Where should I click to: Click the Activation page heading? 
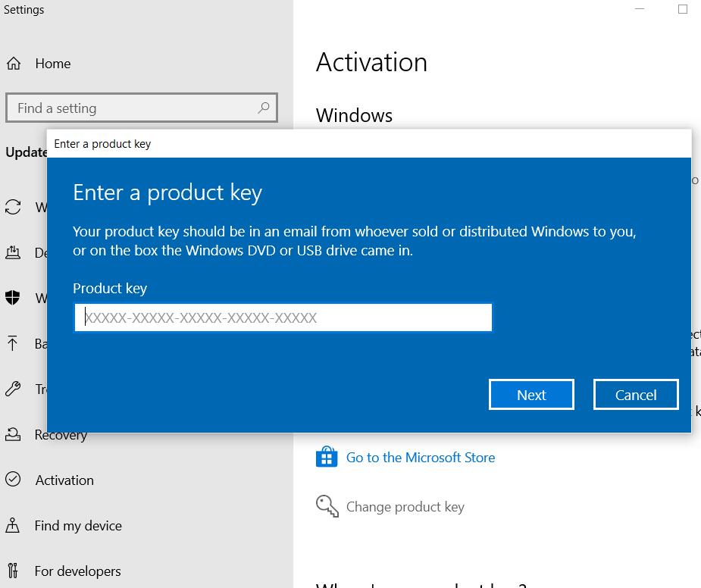pyautogui.click(x=371, y=62)
